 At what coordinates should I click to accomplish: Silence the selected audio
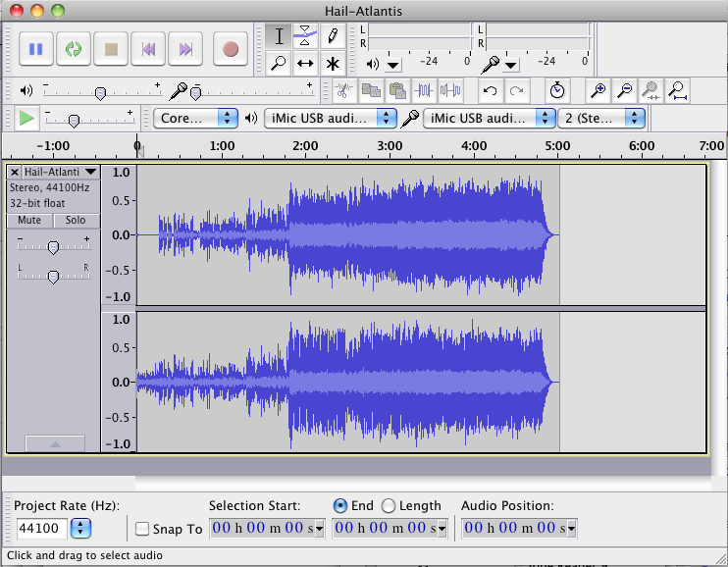[x=450, y=90]
